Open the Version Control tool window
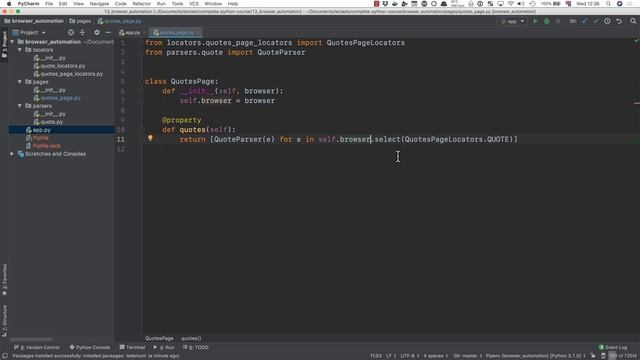The width and height of the screenshot is (640, 360). pos(37,347)
